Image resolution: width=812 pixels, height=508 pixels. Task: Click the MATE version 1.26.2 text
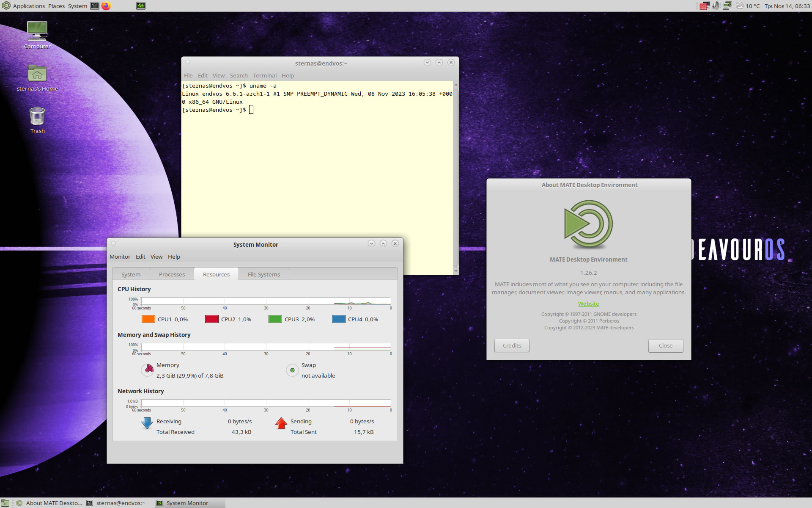pyautogui.click(x=588, y=273)
